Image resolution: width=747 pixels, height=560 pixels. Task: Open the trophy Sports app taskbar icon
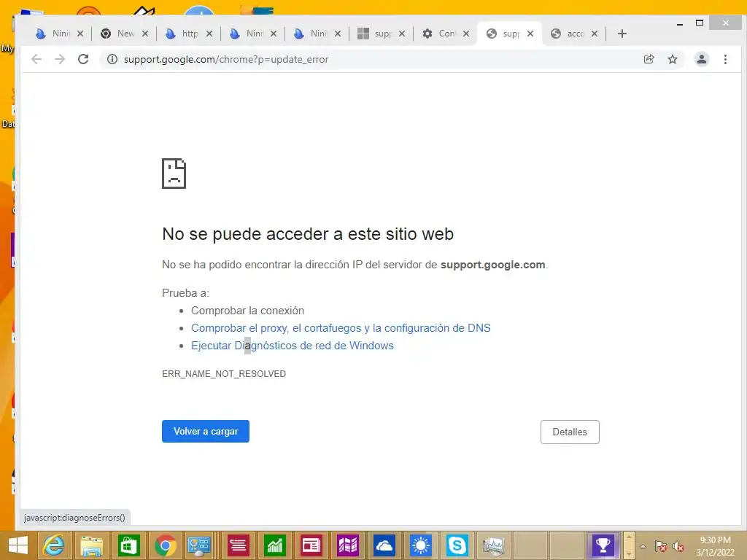click(x=603, y=545)
